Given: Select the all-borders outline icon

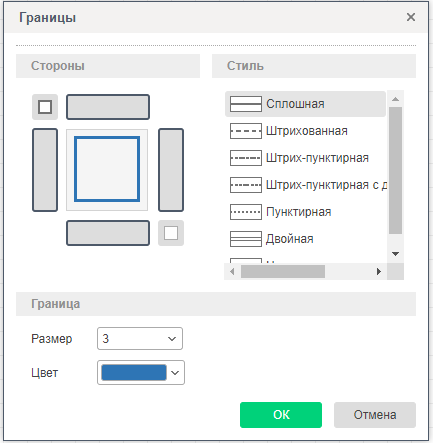Looking at the screenshot, I should point(45,107).
